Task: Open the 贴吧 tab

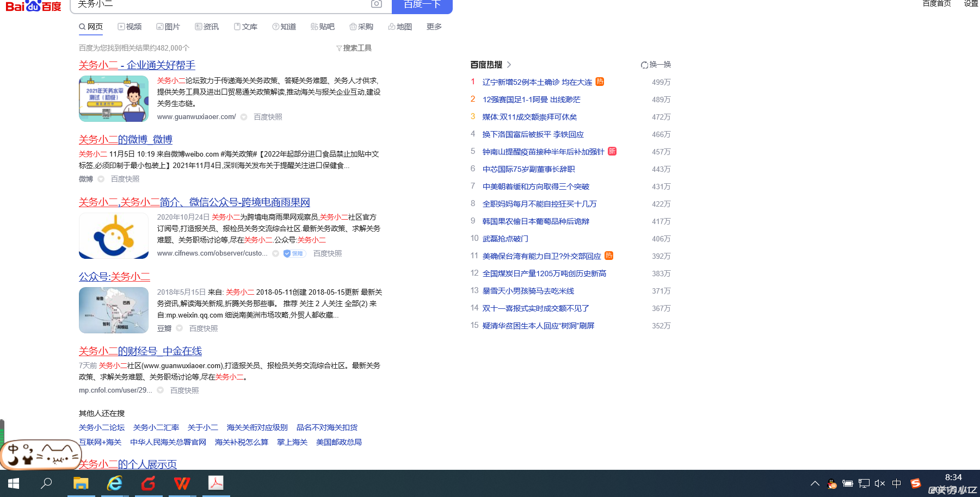Action: point(323,27)
